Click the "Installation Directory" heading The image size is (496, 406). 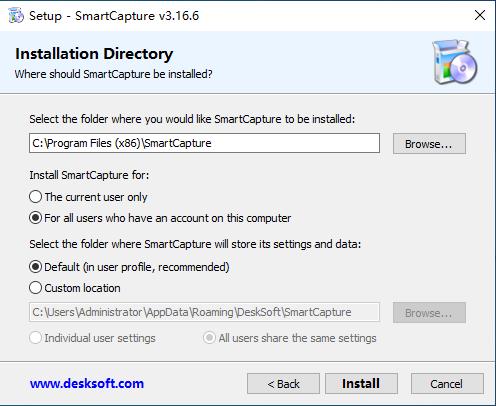point(94,54)
